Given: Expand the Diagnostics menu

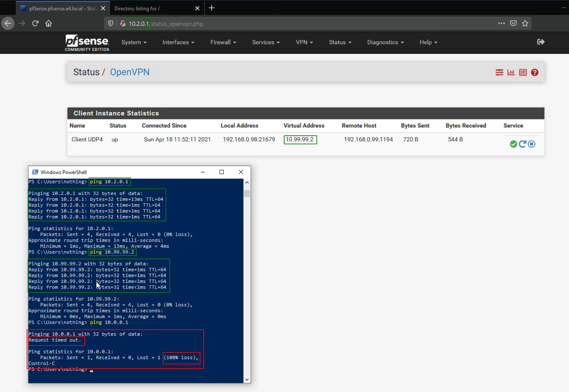Looking at the screenshot, I should point(385,42).
